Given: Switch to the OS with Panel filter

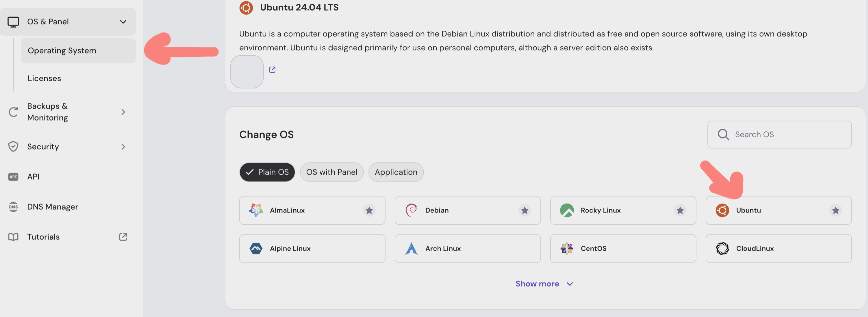Looking at the screenshot, I should click(x=331, y=172).
